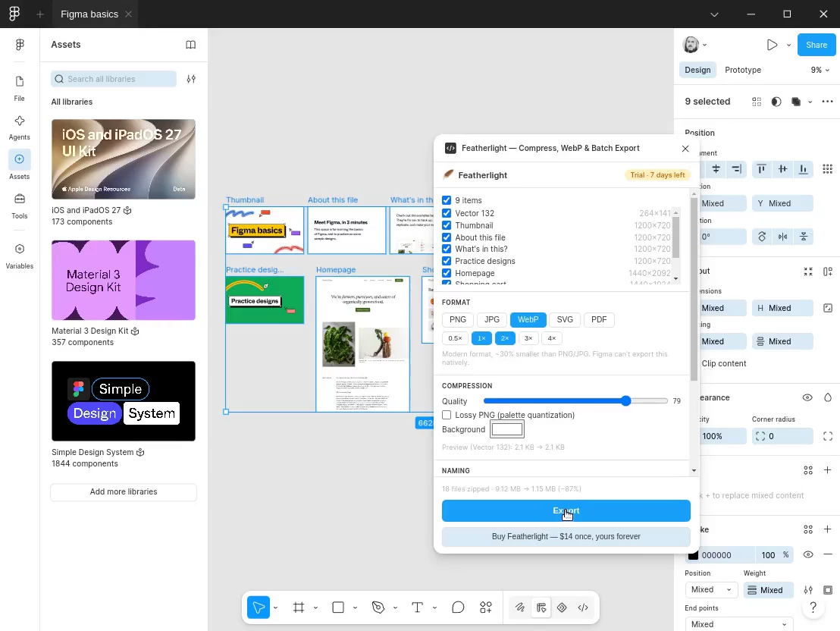Toggle Appearance visibility eye icon
840x631 pixels.
pyautogui.click(x=807, y=398)
